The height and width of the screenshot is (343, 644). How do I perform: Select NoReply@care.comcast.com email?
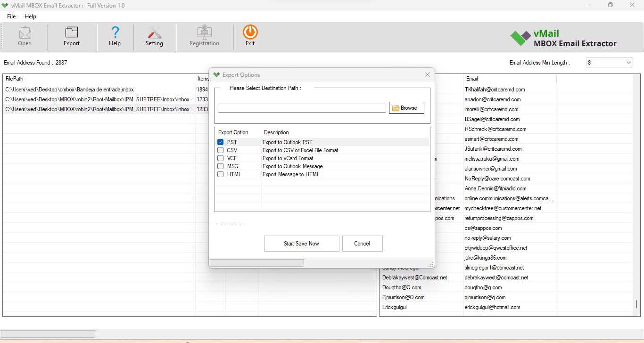[x=497, y=179]
